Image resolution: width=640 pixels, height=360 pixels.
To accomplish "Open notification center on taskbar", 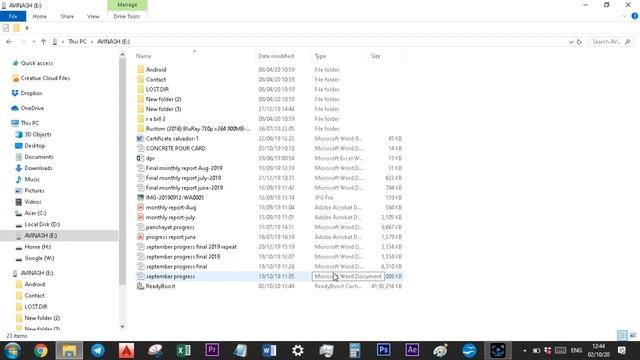I will [622, 351].
